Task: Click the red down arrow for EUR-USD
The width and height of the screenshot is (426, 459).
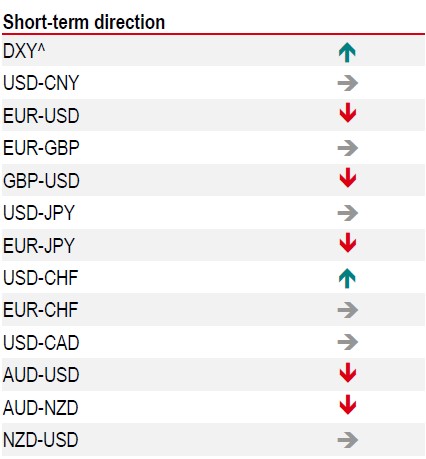Action: click(x=348, y=113)
